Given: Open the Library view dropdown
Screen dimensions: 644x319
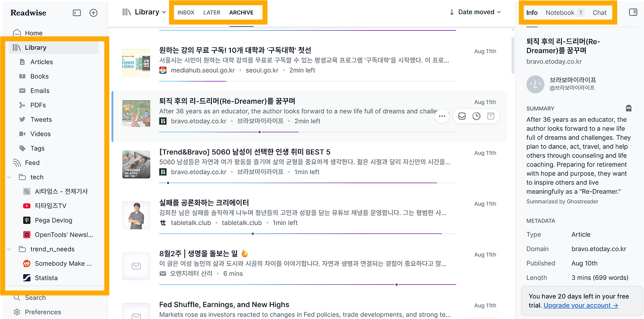Looking at the screenshot, I should point(144,12).
